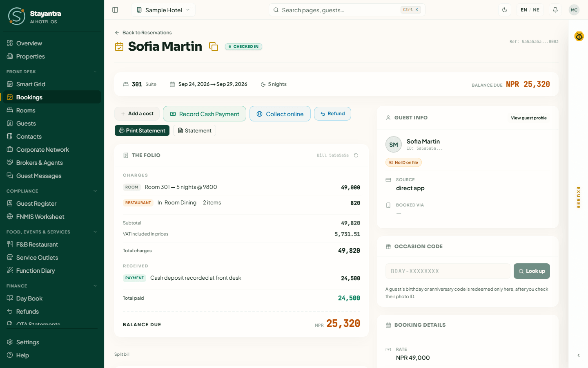Image resolution: width=588 pixels, height=368 pixels.
Task: Open the FNMIS Worksheet
Action: coord(52,217)
